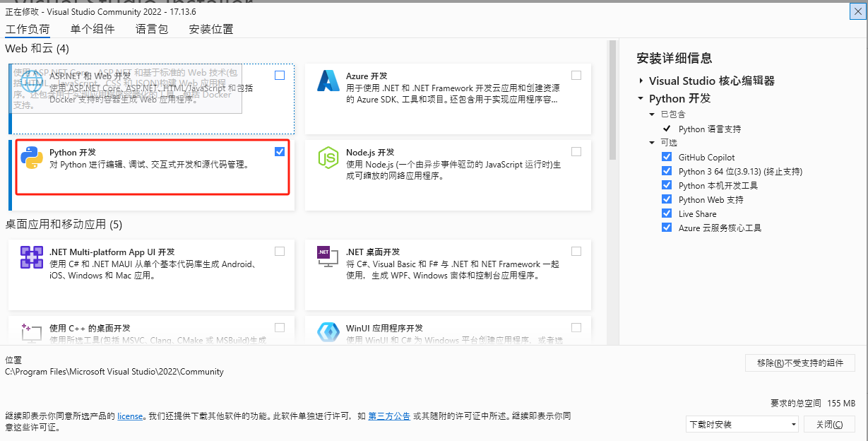Click the C++ desktop development icon
The height and width of the screenshot is (441, 868).
tap(32, 332)
